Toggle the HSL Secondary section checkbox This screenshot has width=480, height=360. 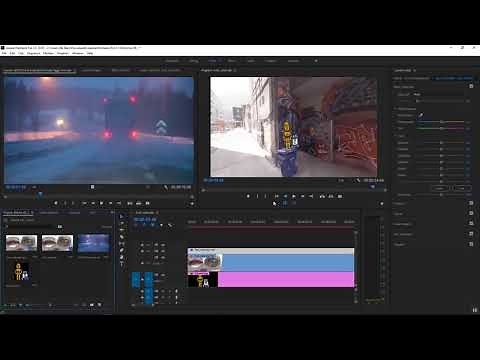click(x=471, y=234)
